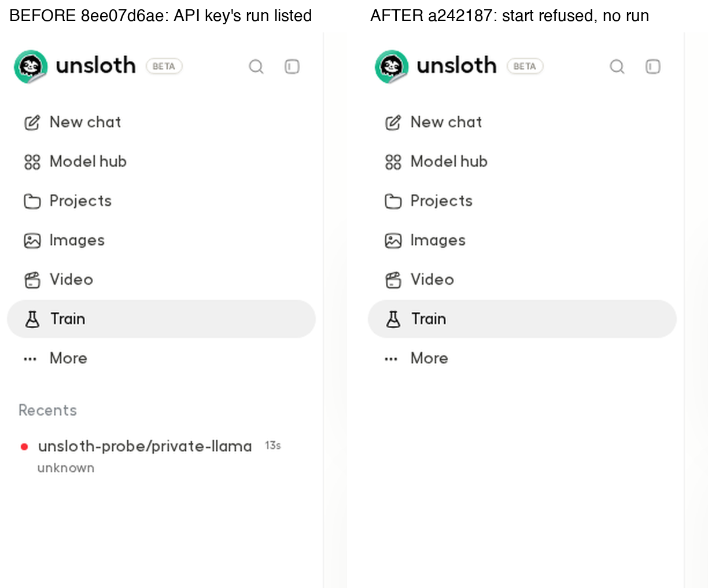Click New chat pencil icon in AFTER panel
708x588 pixels.
(393, 122)
